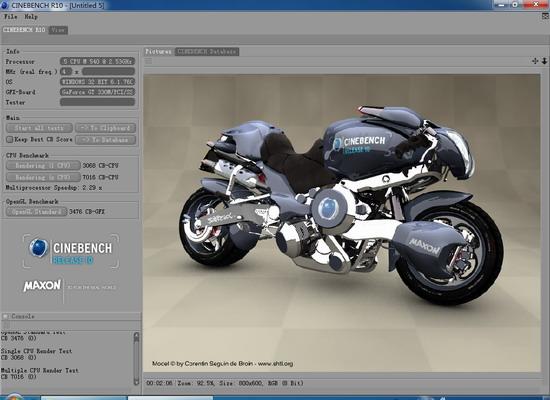Click the '00:02:06' render time in status bar
The height and width of the screenshot is (400, 550).
click(x=159, y=383)
